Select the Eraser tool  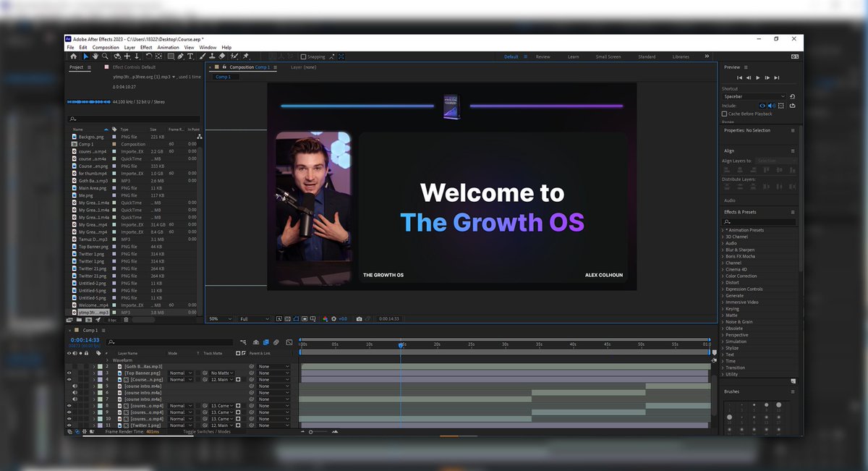tap(222, 56)
